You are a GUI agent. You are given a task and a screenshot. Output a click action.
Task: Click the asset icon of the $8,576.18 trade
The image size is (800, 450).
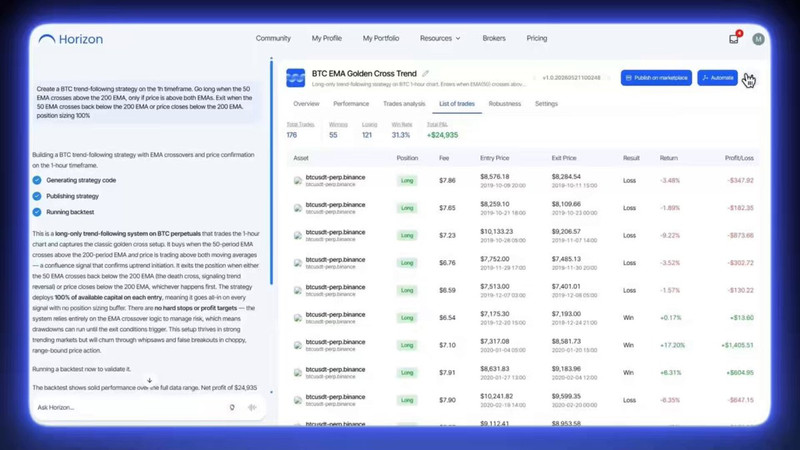pyautogui.click(x=298, y=181)
